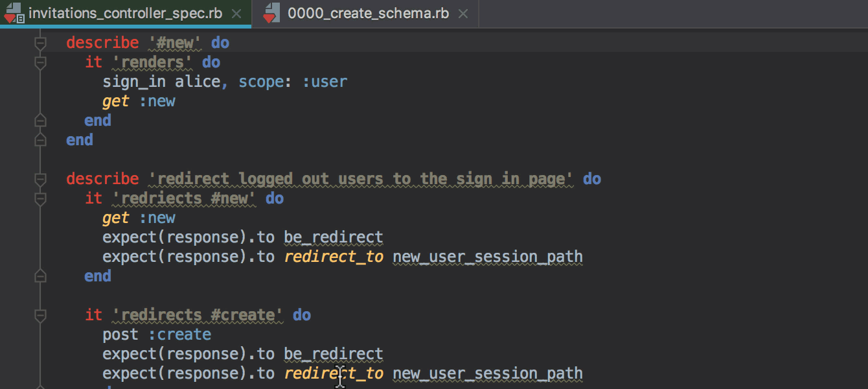Click redirect_to in the 'redriects #new' block
Viewport: 868px width, 389px height.
[x=334, y=257]
